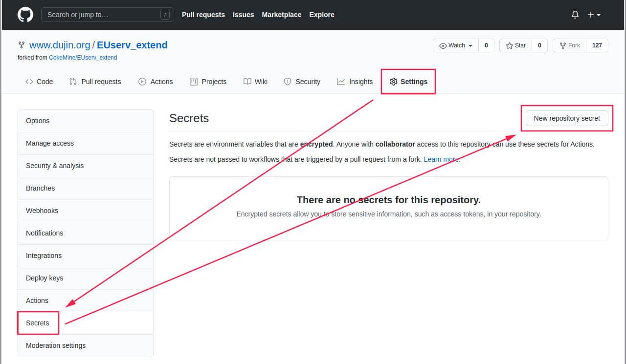Switch to the Code tab
Image resolution: width=626 pixels, height=364 pixels.
pyautogui.click(x=39, y=82)
